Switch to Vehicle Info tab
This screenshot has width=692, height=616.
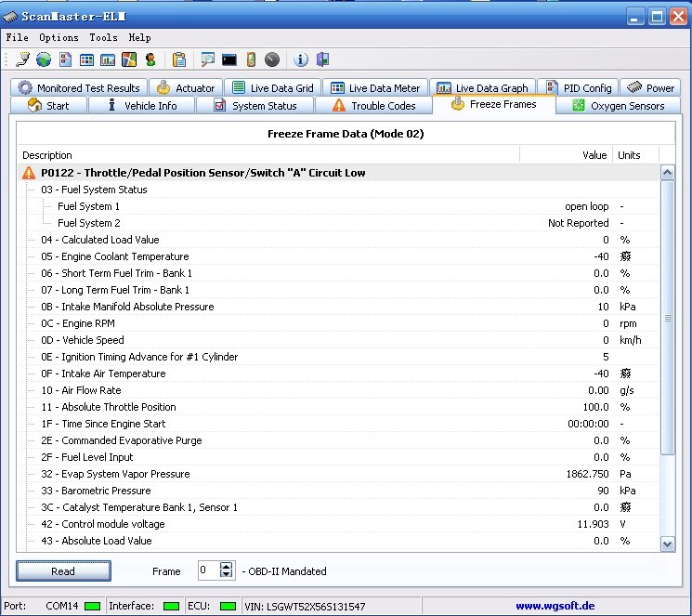pyautogui.click(x=142, y=106)
